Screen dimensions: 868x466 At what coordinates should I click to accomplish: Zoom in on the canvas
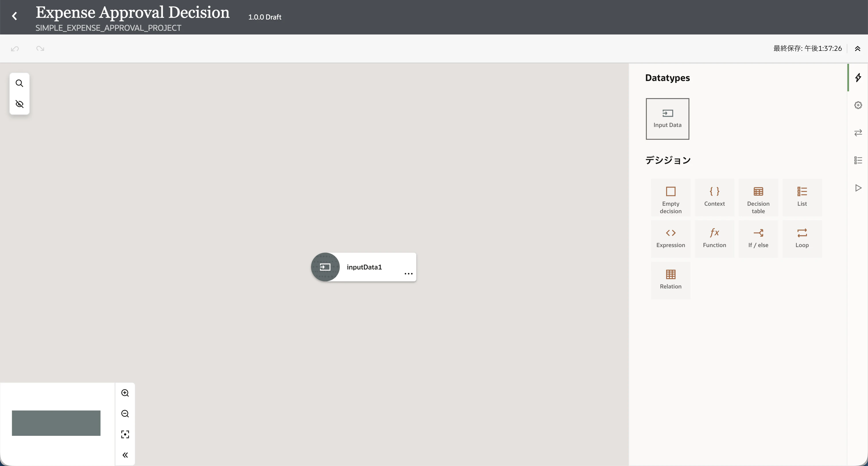[x=125, y=393]
